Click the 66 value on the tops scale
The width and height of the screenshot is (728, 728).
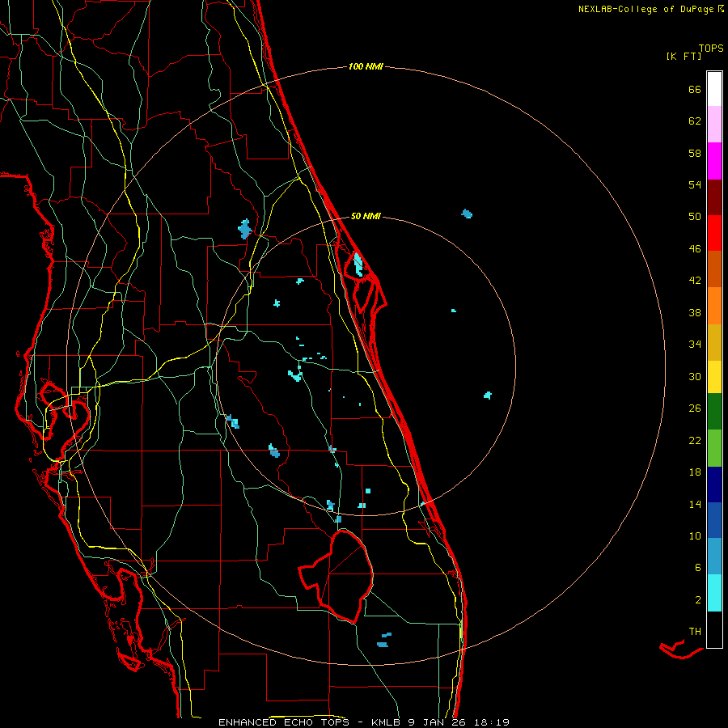pos(695,89)
